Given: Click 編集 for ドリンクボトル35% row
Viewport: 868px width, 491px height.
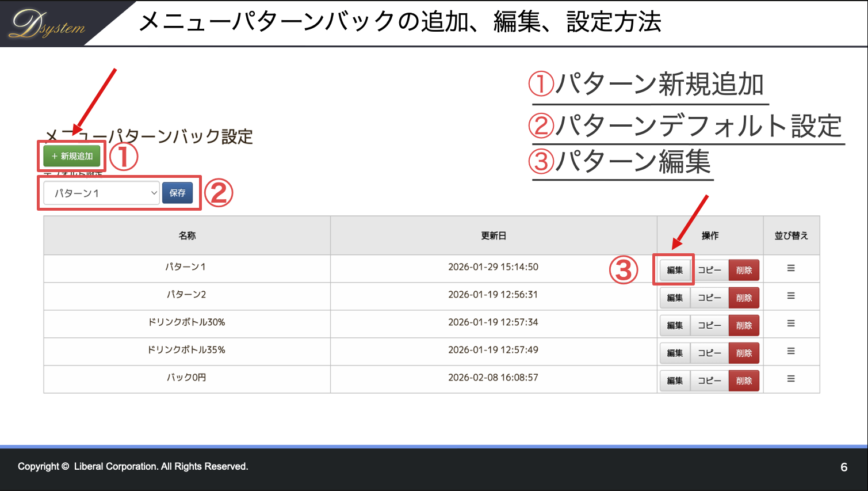Looking at the screenshot, I should click(x=675, y=353).
